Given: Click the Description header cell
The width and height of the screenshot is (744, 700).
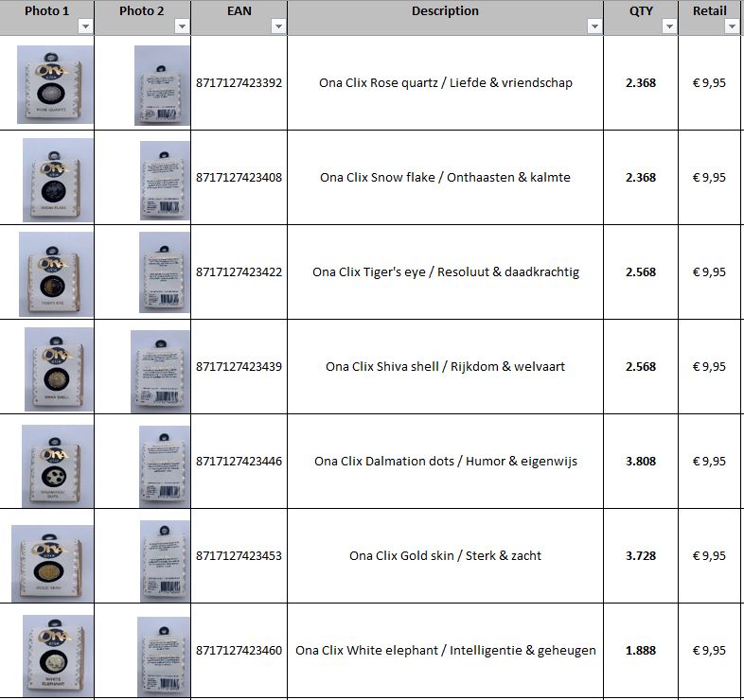Looking at the screenshot, I should tap(445, 18).
